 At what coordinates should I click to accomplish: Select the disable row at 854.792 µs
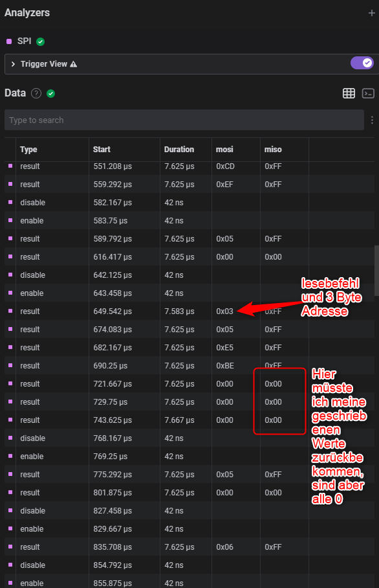click(189, 565)
